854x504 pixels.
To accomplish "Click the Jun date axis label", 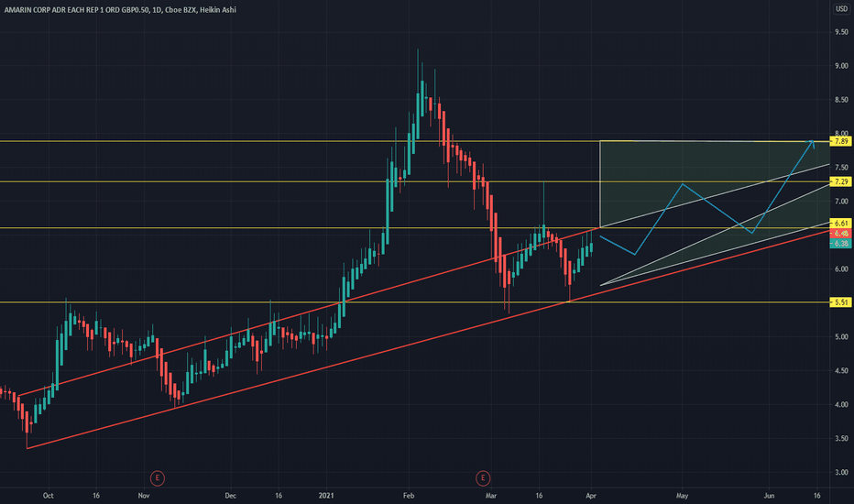I will tap(769, 496).
